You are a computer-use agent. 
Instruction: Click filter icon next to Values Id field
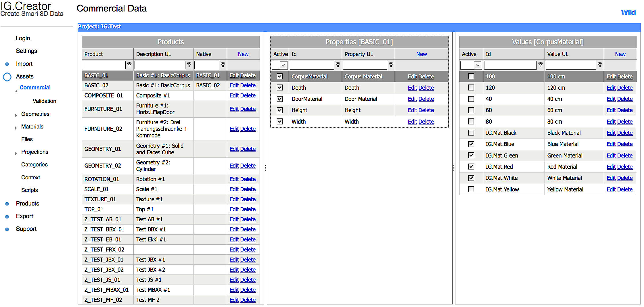click(540, 65)
